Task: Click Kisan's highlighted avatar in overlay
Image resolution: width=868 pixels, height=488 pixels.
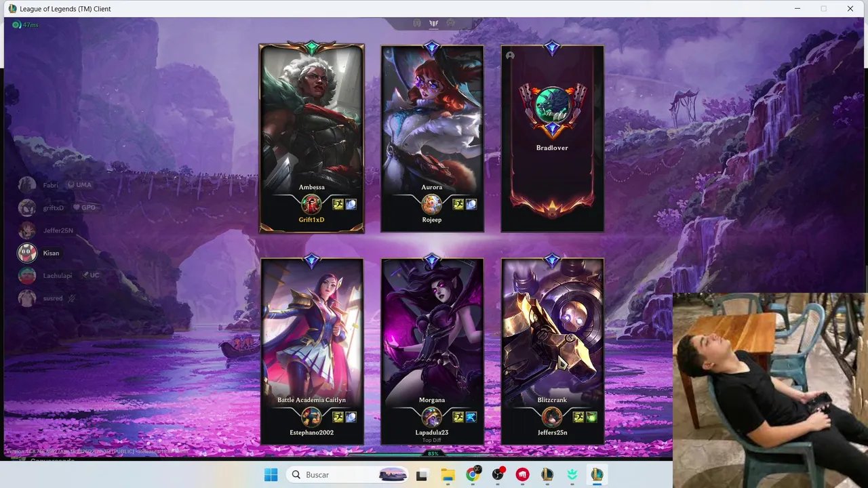Action: click(27, 253)
